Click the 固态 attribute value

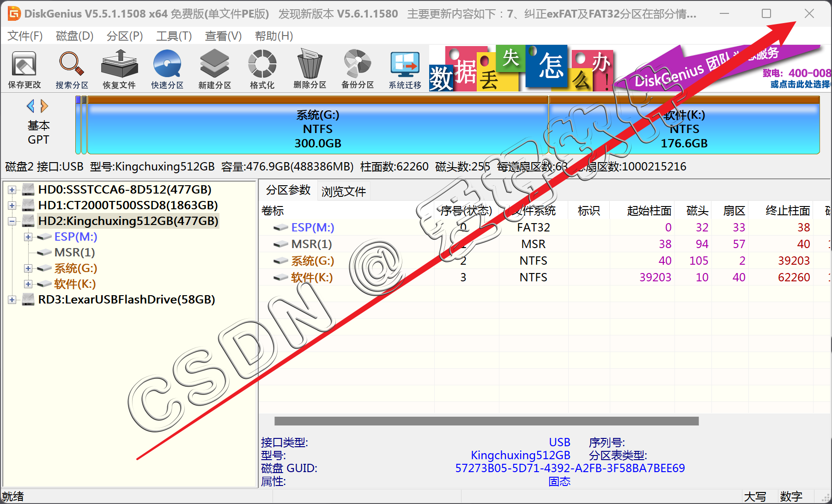pyautogui.click(x=559, y=481)
